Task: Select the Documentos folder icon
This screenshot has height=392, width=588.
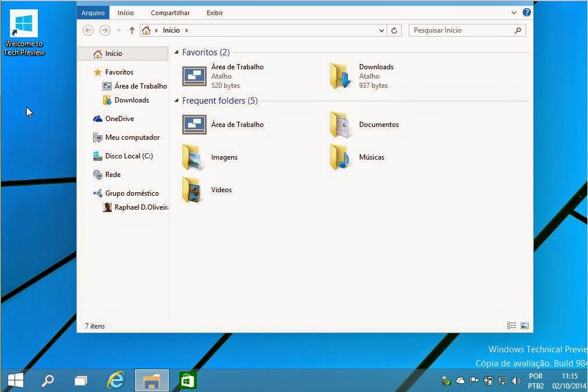Action: click(x=341, y=125)
